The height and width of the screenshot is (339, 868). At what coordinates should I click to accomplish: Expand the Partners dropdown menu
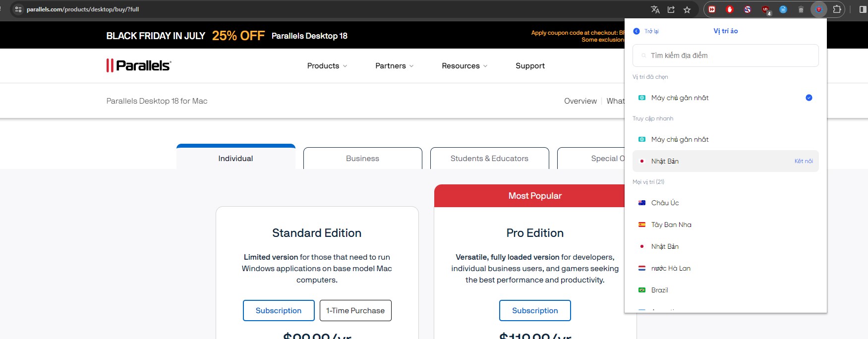click(x=394, y=66)
